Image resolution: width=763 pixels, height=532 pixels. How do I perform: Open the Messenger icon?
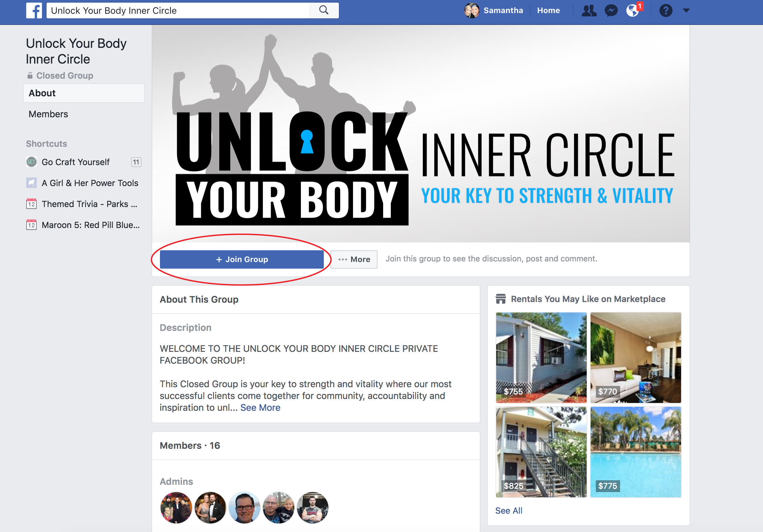click(611, 10)
